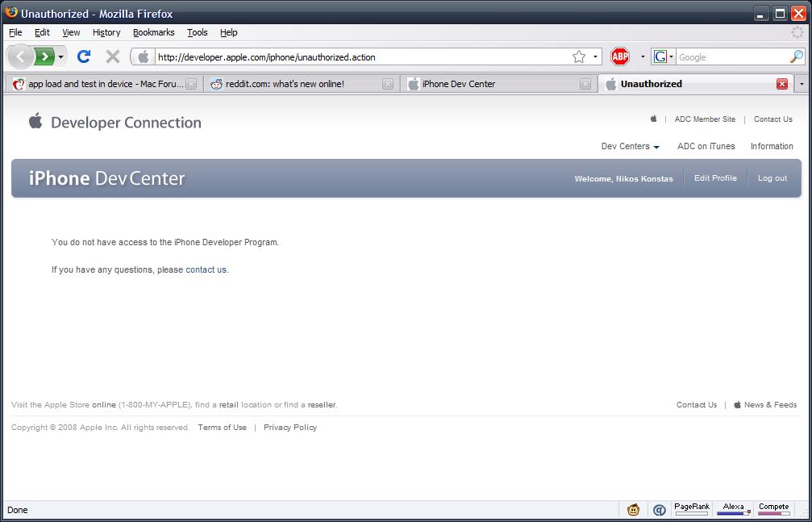Open the View menu
The image size is (812, 522).
click(71, 32)
